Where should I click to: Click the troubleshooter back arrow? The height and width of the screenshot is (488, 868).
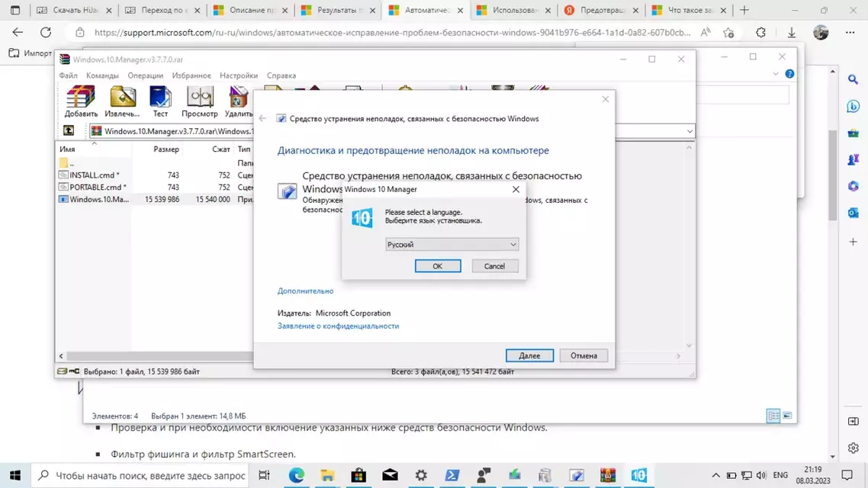262,118
